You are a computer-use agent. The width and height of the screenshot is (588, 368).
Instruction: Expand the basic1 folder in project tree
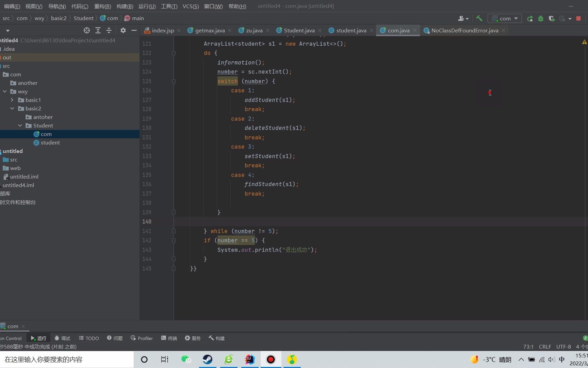tap(12, 100)
